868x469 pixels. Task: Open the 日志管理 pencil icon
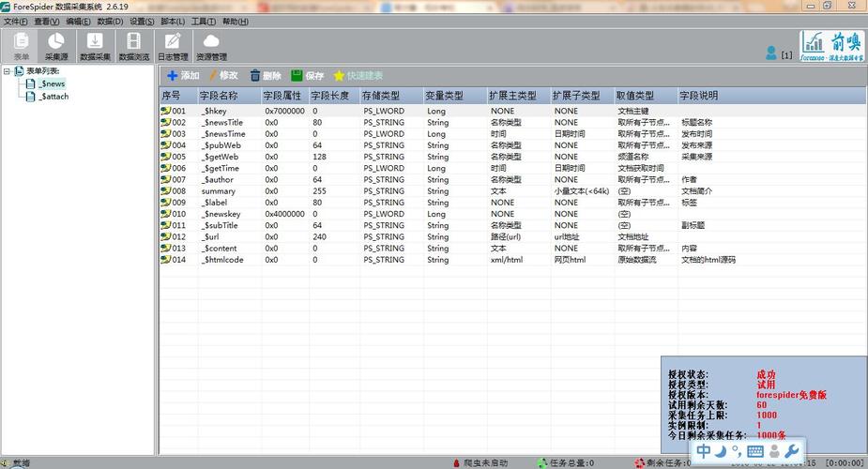[173, 46]
